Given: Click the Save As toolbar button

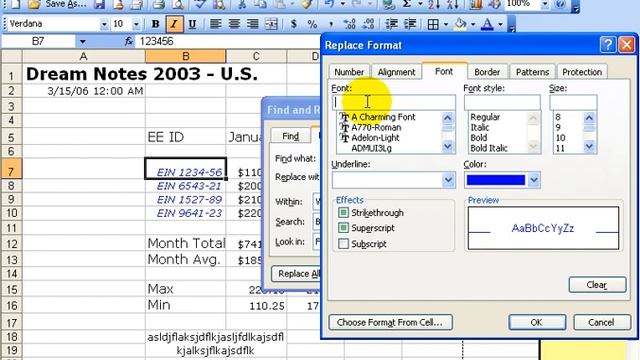Looking at the screenshot, I should click(x=58, y=4).
